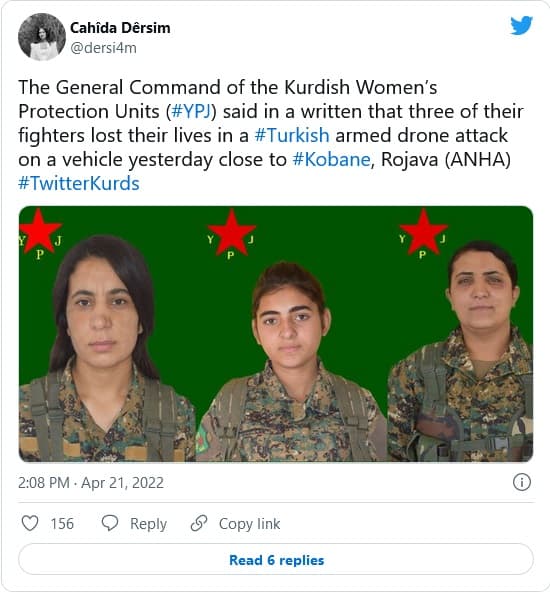This screenshot has width=550, height=592.
Task: Like the tweet with the heart icon
Action: 30,524
